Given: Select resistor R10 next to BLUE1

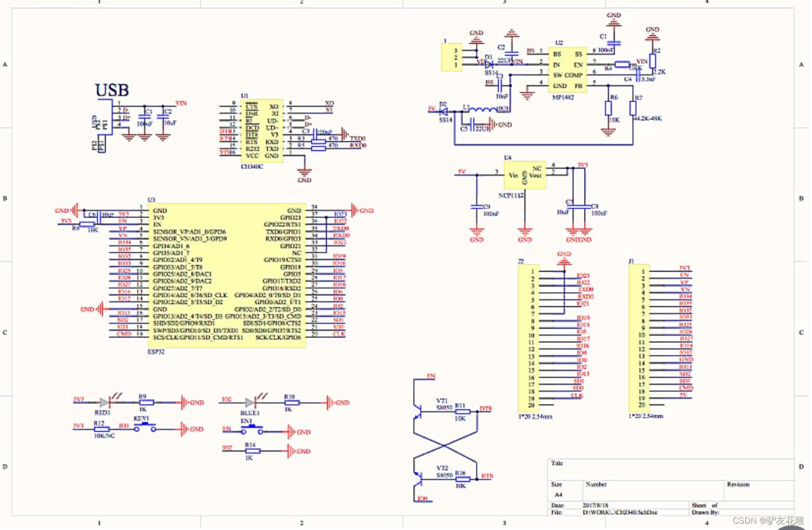Looking at the screenshot, I should pos(291,402).
